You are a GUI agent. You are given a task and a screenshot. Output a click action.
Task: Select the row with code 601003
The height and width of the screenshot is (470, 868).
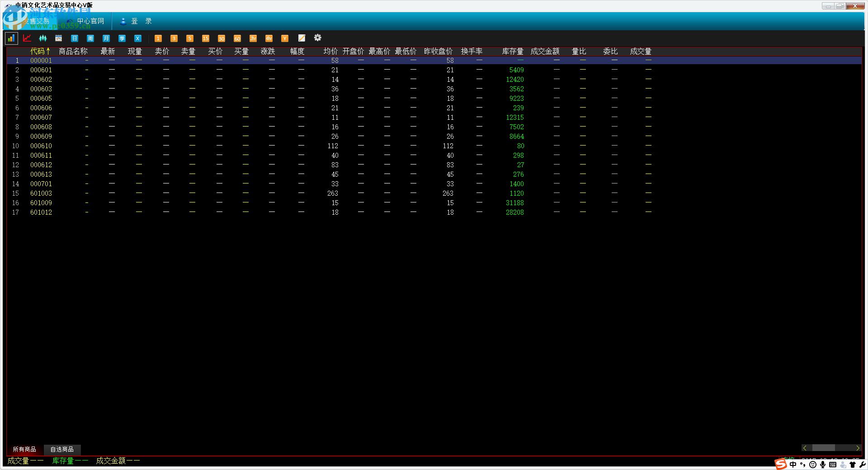(x=434, y=193)
